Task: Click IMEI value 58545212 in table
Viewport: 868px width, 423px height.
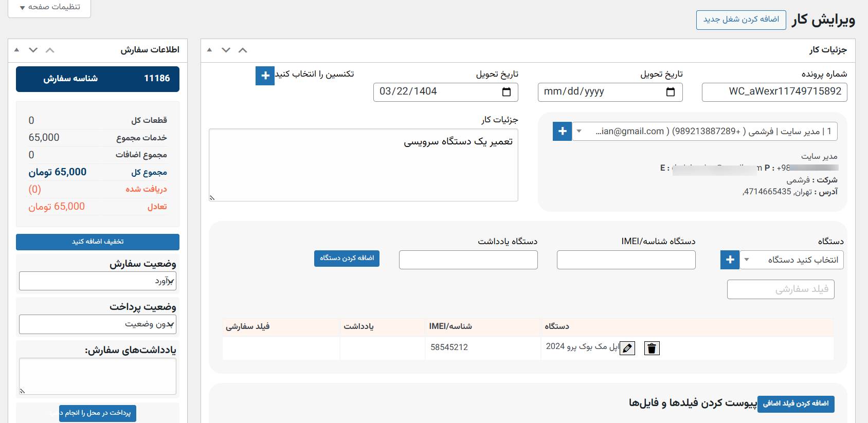Action: pyautogui.click(x=449, y=347)
